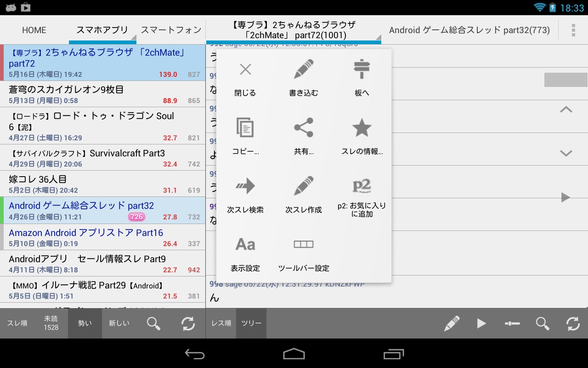Switch to レス順 view mode
This screenshot has width=588, height=368.
pyautogui.click(x=221, y=323)
